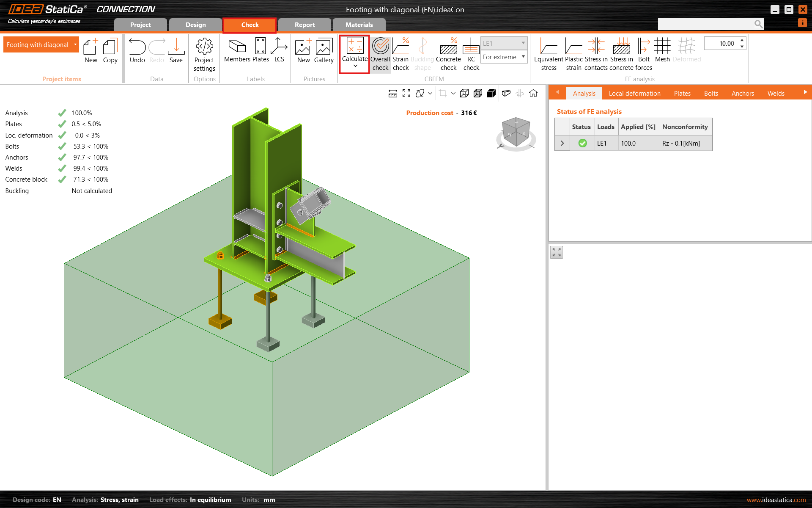The height and width of the screenshot is (508, 812).
Task: Click the home view icon
Action: 533,93
